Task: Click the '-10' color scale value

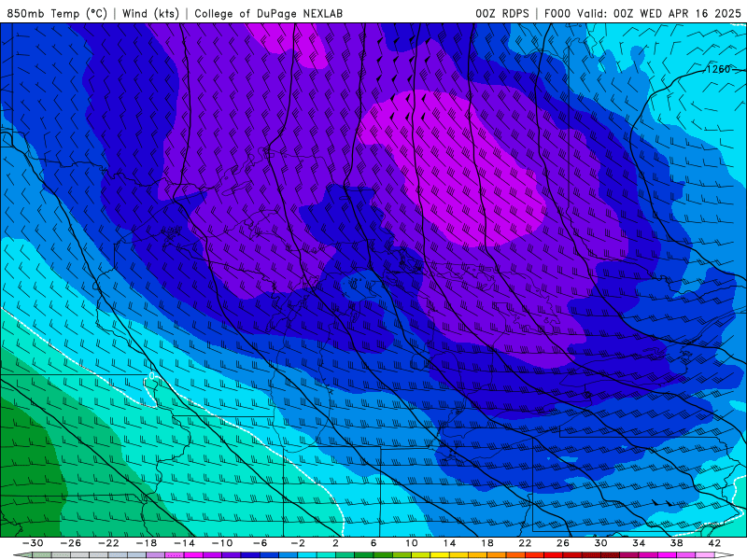Action: pos(222,543)
